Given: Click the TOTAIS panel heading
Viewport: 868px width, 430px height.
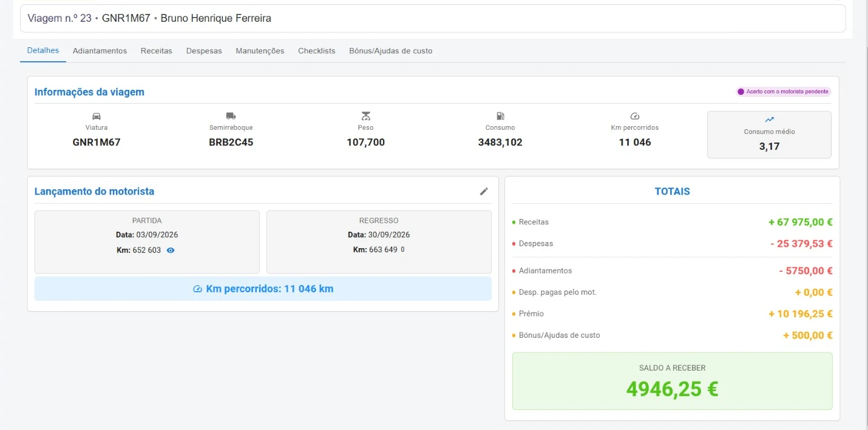Looking at the screenshot, I should [673, 192].
